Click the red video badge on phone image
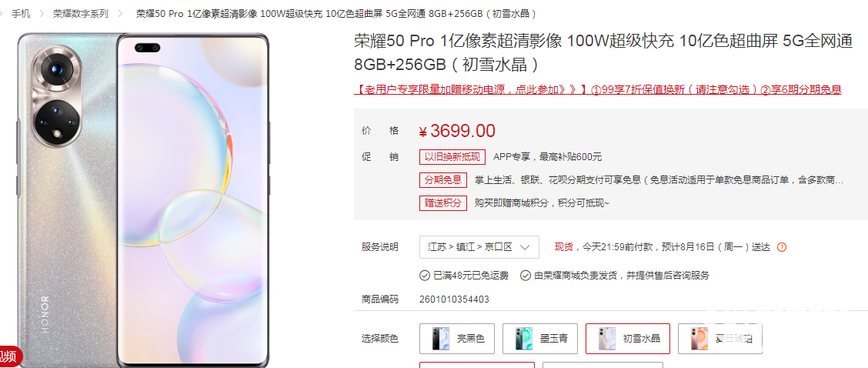 tap(9, 356)
